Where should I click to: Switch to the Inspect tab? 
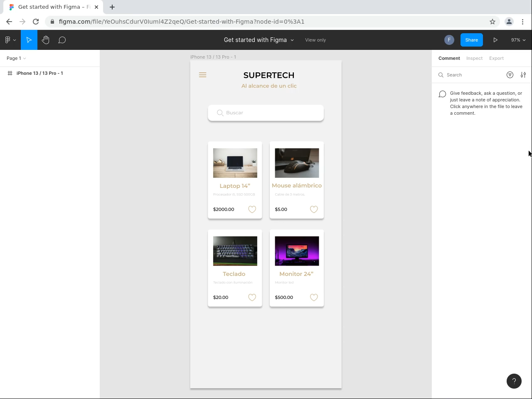tap(474, 58)
